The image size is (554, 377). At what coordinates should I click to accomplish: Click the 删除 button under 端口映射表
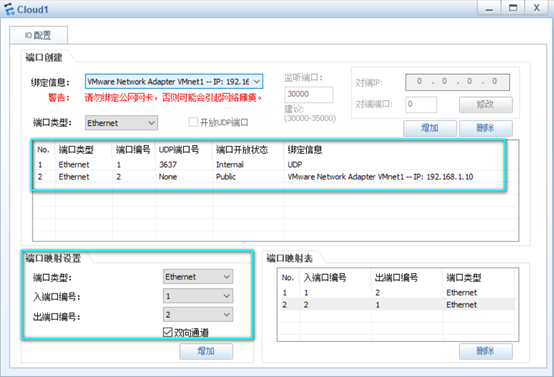pyautogui.click(x=486, y=351)
